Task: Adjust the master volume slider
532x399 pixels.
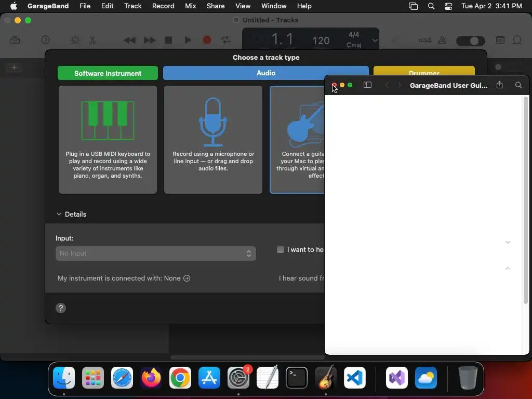Action: [x=471, y=41]
